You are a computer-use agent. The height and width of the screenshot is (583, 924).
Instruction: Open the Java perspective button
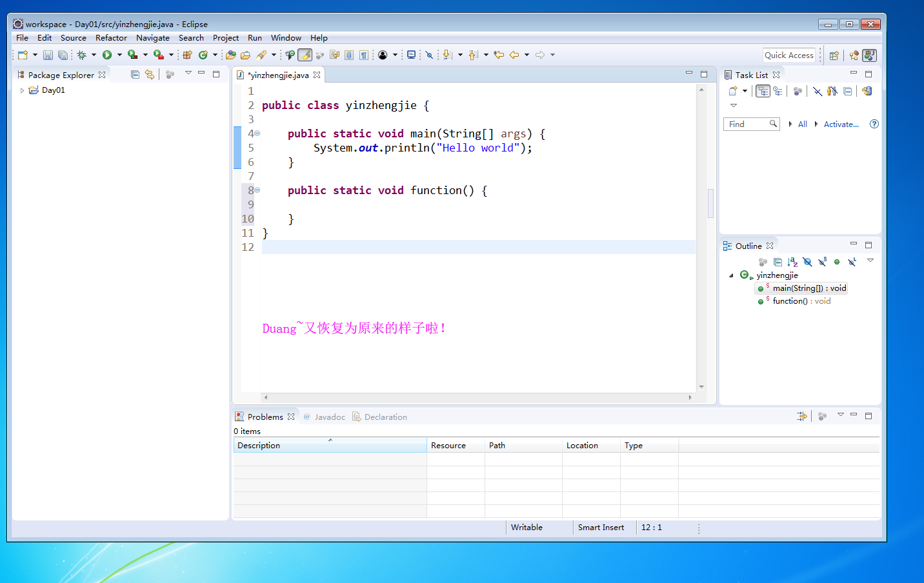[869, 55]
